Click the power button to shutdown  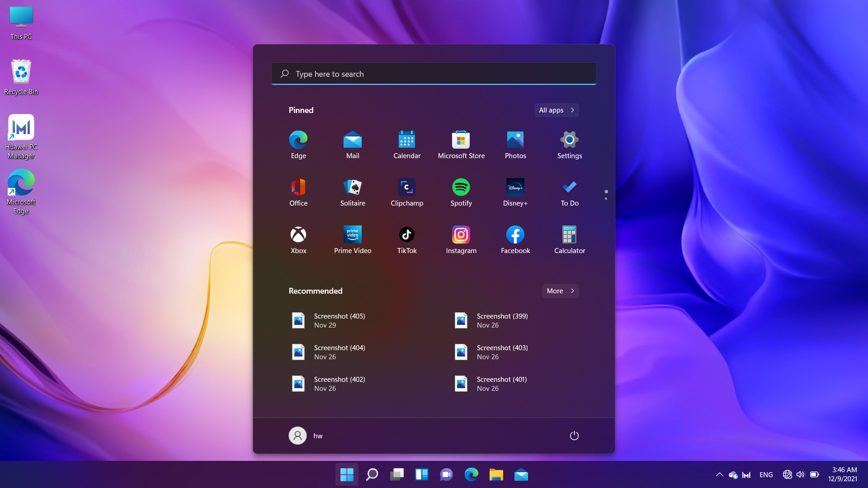[574, 436]
